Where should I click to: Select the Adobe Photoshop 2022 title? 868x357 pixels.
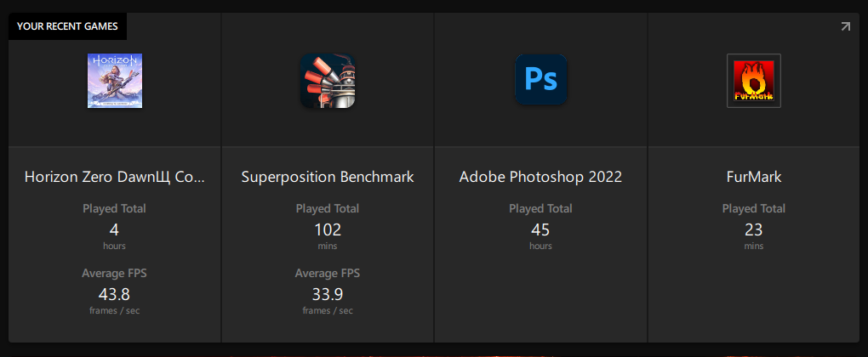[541, 177]
